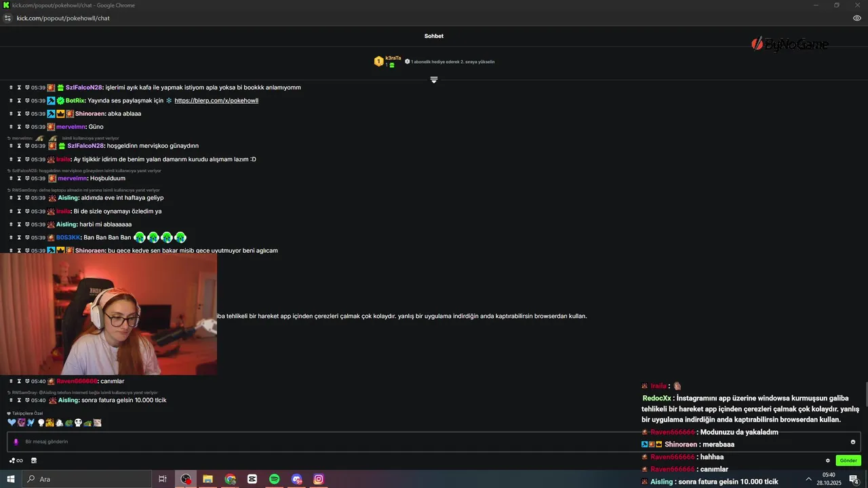Open Instagram app from the taskbar
Screen dimensions: 868x488
coord(319,479)
